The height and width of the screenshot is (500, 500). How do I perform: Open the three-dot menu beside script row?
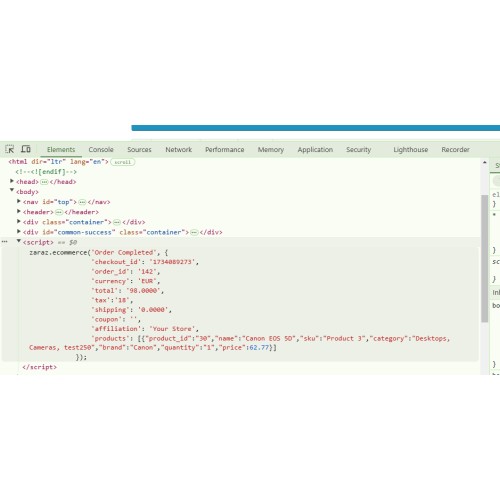(x=5, y=241)
